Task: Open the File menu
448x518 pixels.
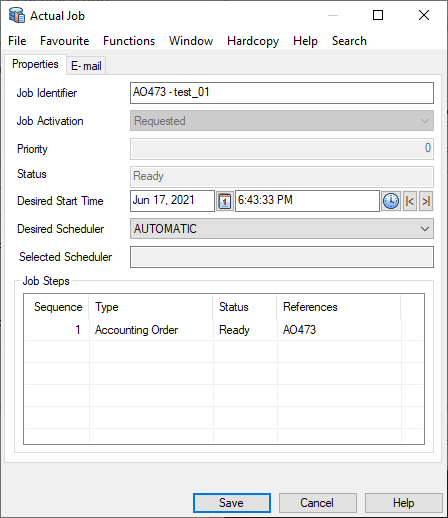Action: coord(17,41)
